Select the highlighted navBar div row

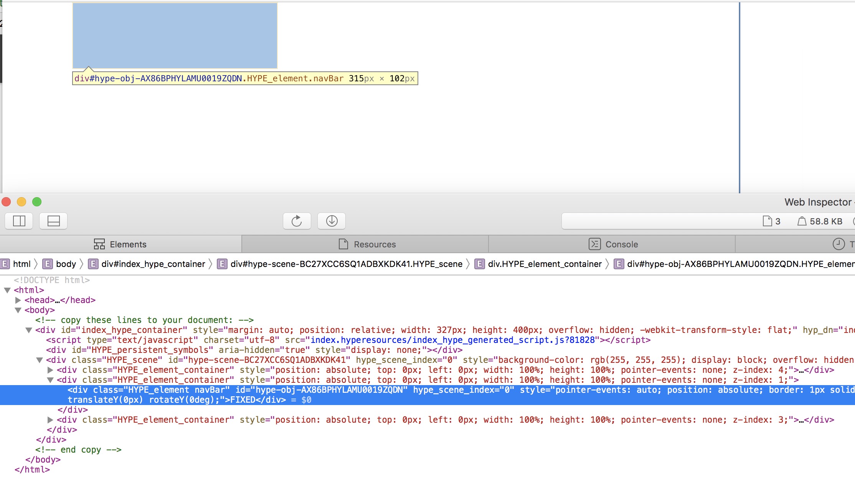pos(427,395)
